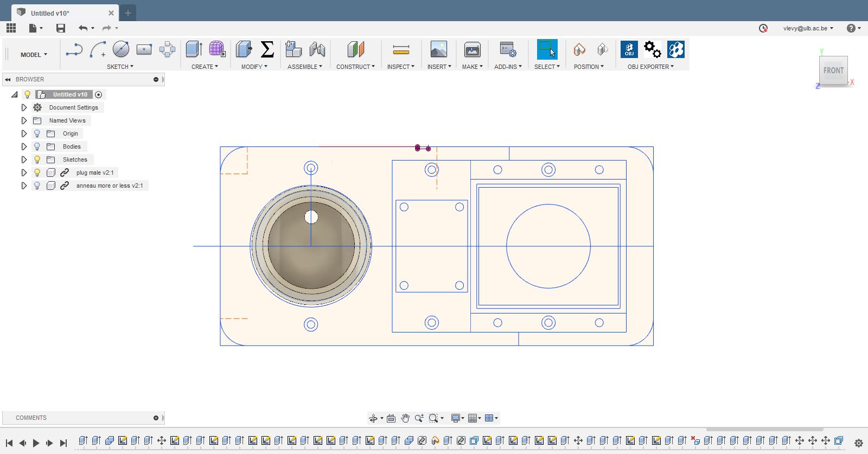Click the Joint assemble icon
This screenshot has height=454, width=868.
tap(317, 49)
